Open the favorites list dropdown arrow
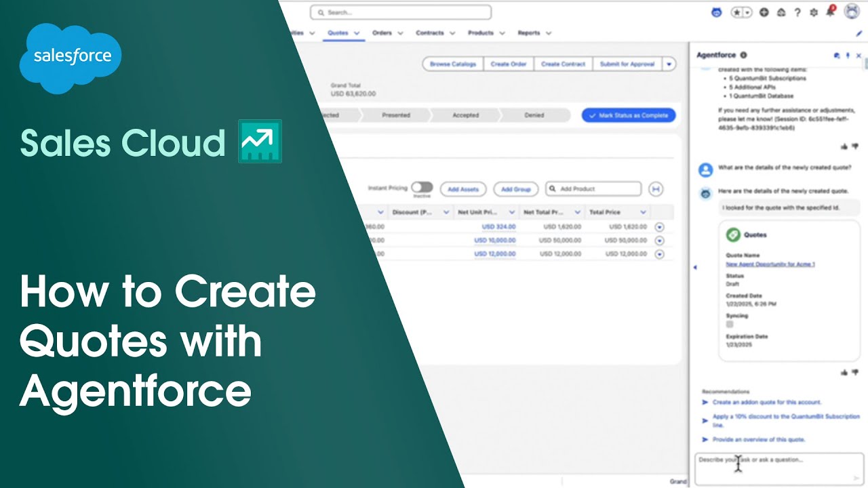The height and width of the screenshot is (488, 868). point(747,12)
